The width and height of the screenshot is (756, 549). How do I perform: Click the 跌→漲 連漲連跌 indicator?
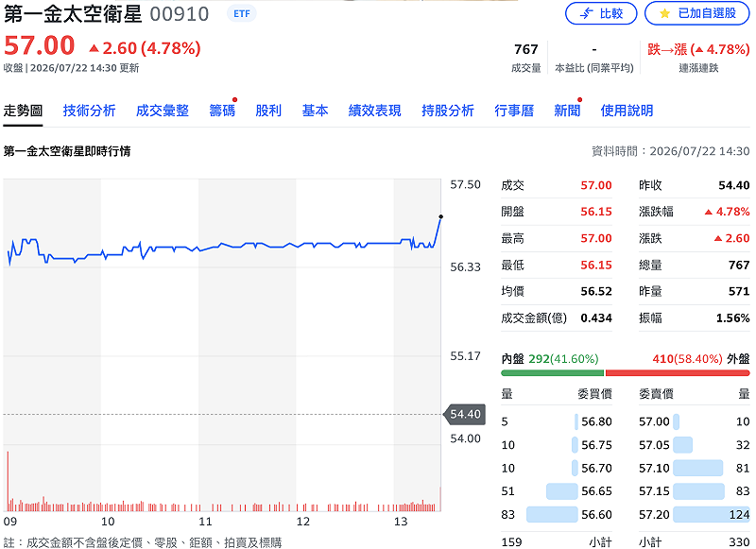coord(698,57)
